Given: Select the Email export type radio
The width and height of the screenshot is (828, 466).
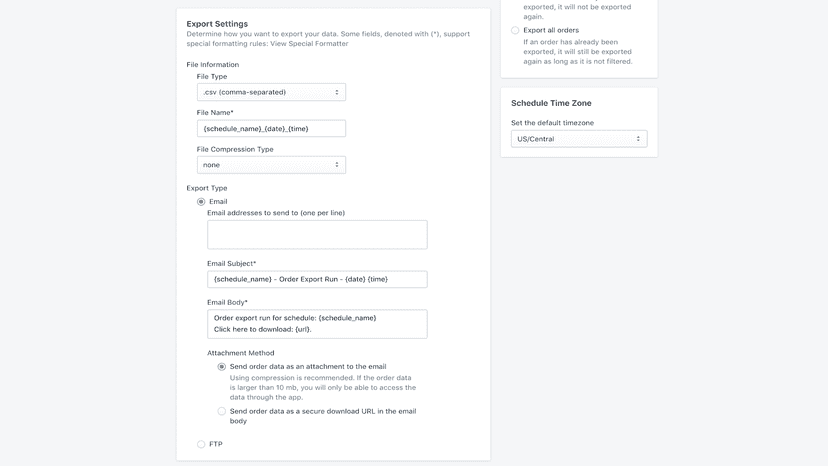Looking at the screenshot, I should 201,202.
